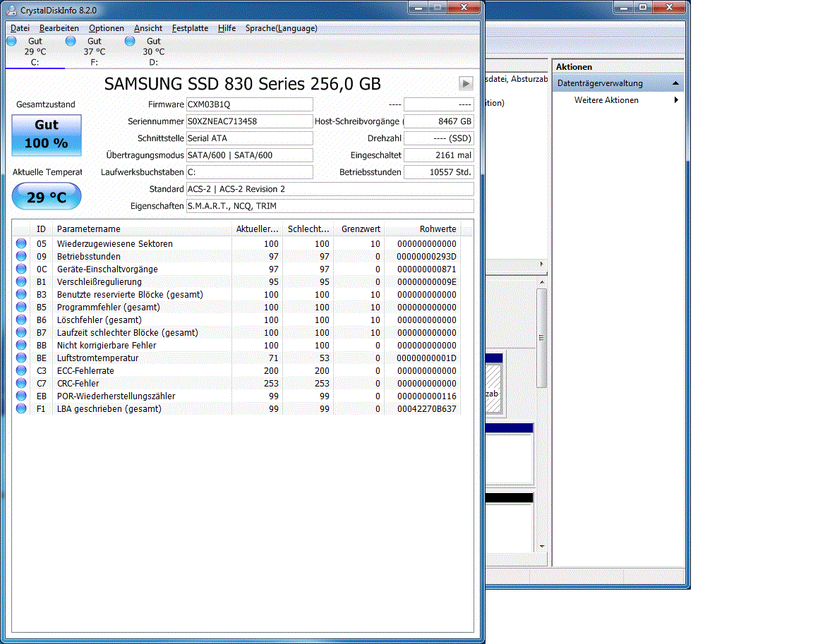Click Betriebsstunden value 10557 Std.
The image size is (813, 644).
click(x=439, y=172)
